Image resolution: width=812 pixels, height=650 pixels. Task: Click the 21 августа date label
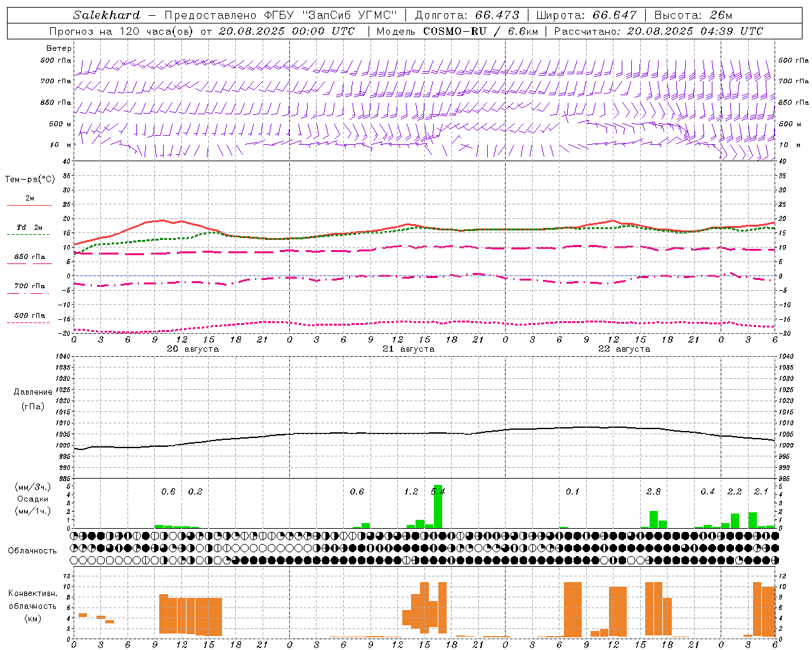click(x=409, y=349)
